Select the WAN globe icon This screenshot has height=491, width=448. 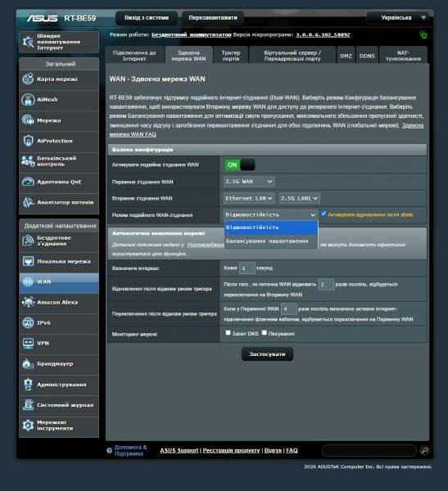coord(28,282)
